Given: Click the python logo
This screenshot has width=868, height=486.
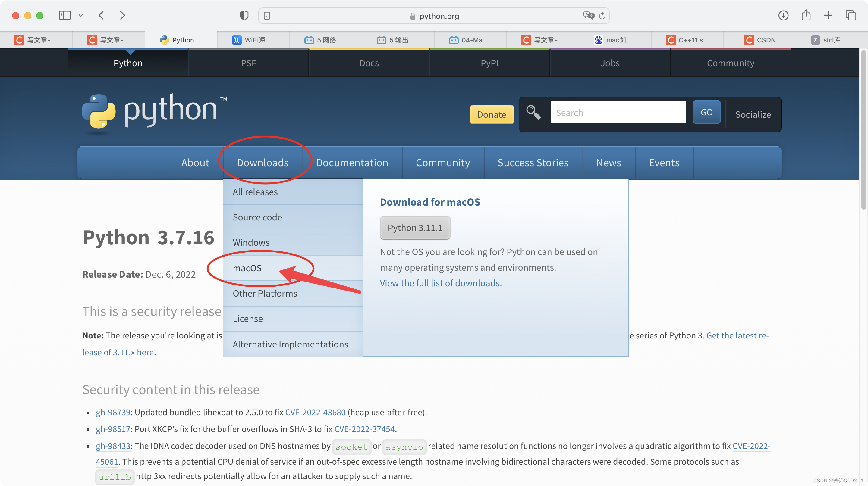Looking at the screenshot, I should tap(154, 114).
